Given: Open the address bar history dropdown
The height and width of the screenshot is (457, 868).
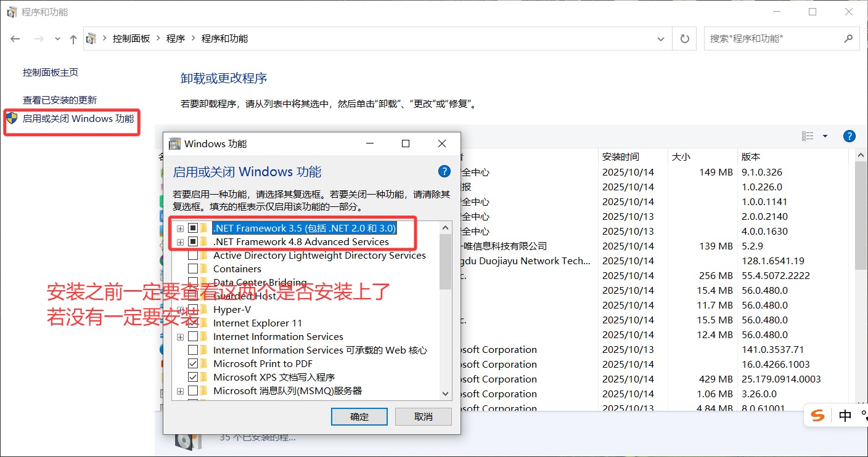Looking at the screenshot, I should pos(661,39).
